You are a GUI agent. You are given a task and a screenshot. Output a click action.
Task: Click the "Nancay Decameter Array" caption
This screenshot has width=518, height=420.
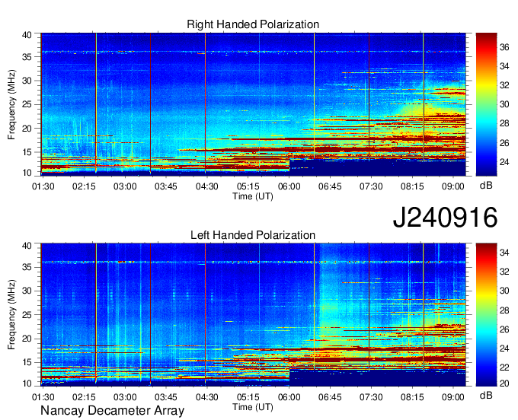click(112, 411)
